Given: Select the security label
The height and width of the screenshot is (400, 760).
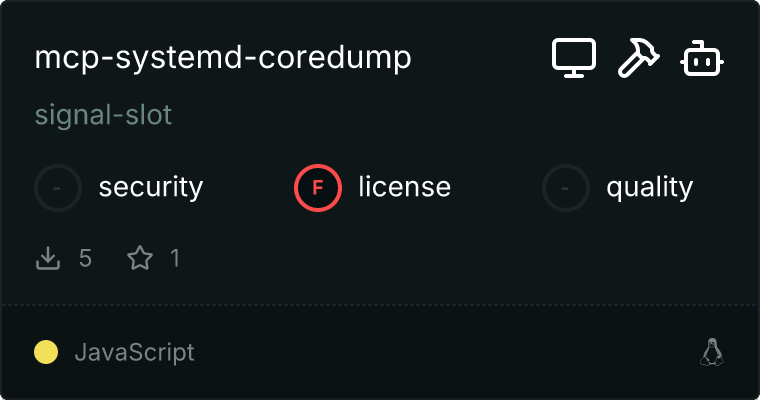Looking at the screenshot, I should click(x=151, y=188).
